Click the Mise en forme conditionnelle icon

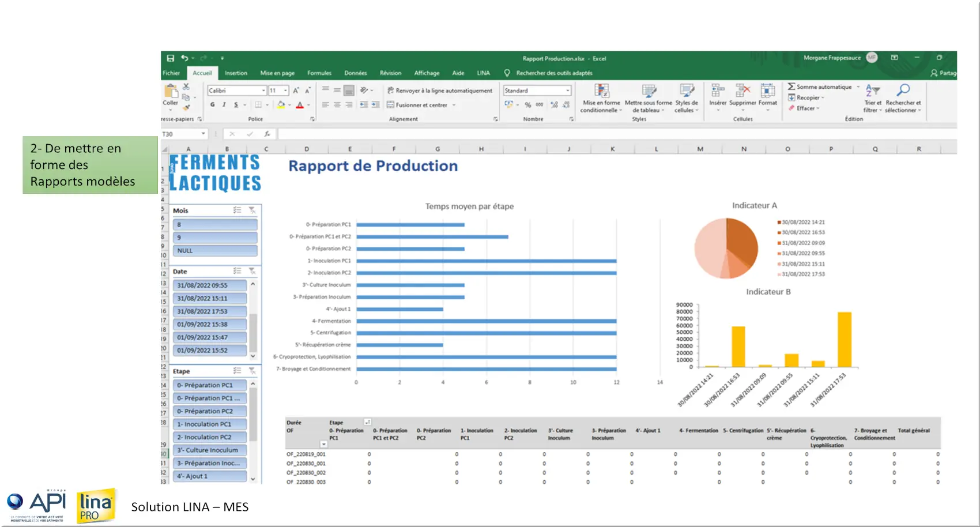pos(602,91)
